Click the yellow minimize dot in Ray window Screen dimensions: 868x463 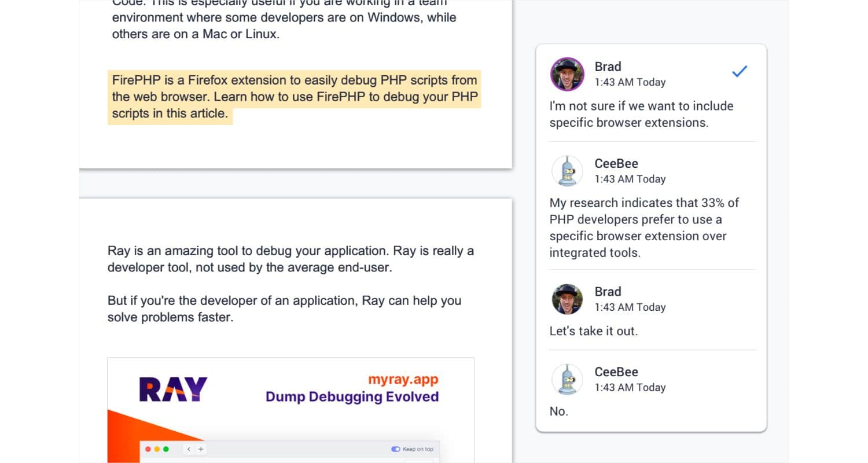pos(157,449)
